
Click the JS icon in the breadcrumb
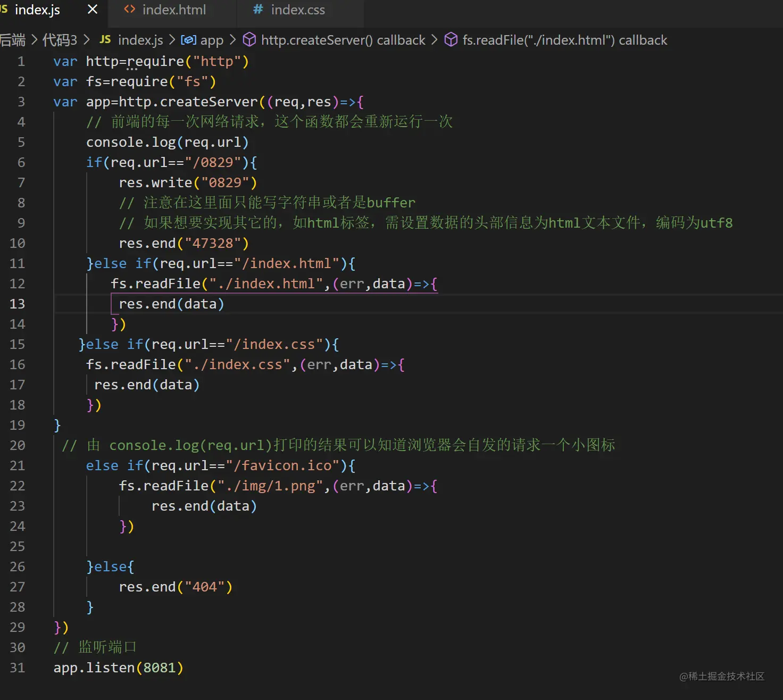(105, 40)
